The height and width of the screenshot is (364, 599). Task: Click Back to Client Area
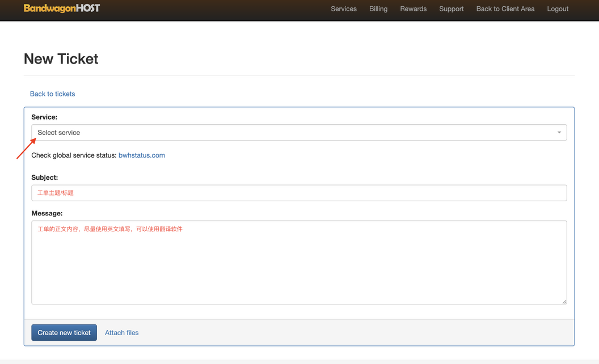click(505, 9)
